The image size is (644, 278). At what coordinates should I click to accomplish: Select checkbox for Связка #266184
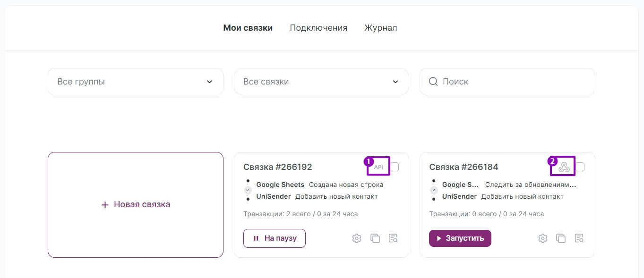(x=580, y=167)
